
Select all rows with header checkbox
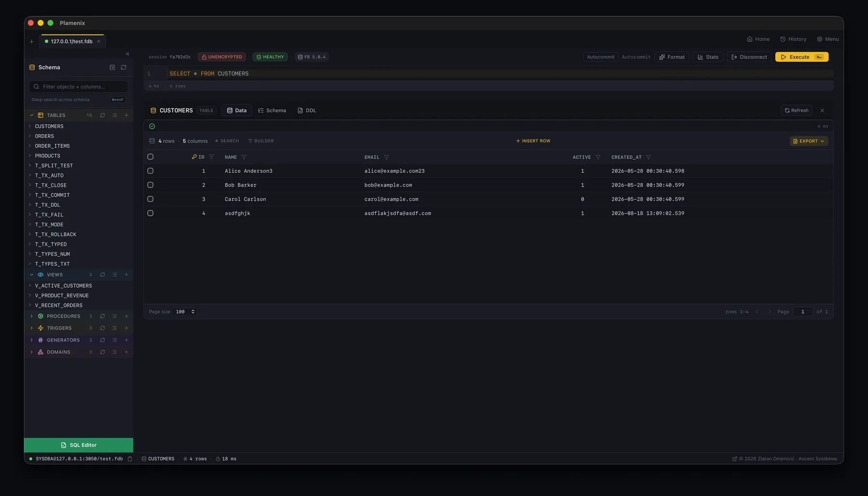pyautogui.click(x=150, y=157)
